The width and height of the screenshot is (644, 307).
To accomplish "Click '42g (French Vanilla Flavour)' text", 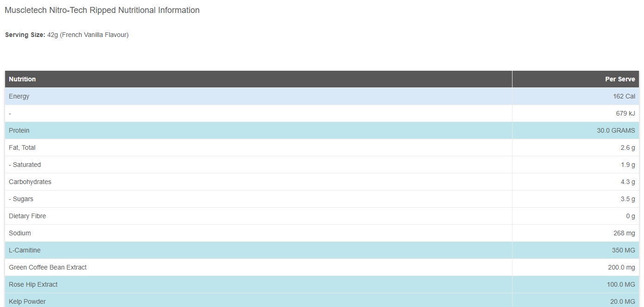I will pos(88,35).
